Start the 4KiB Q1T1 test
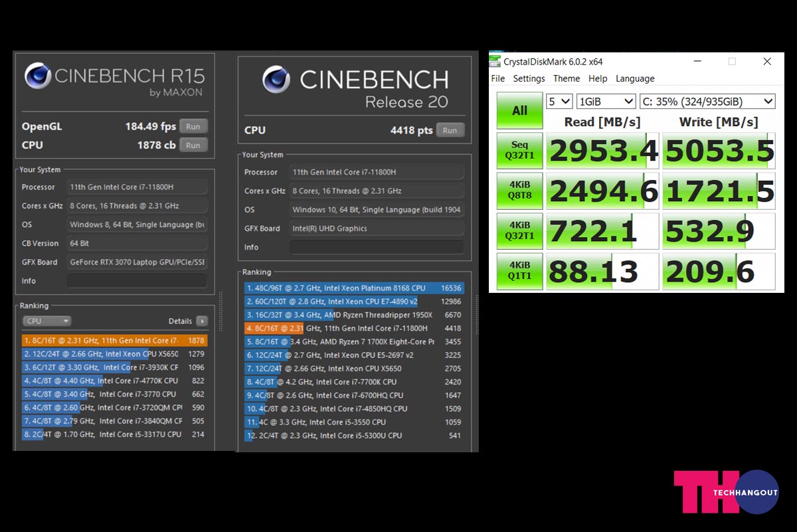 (519, 271)
